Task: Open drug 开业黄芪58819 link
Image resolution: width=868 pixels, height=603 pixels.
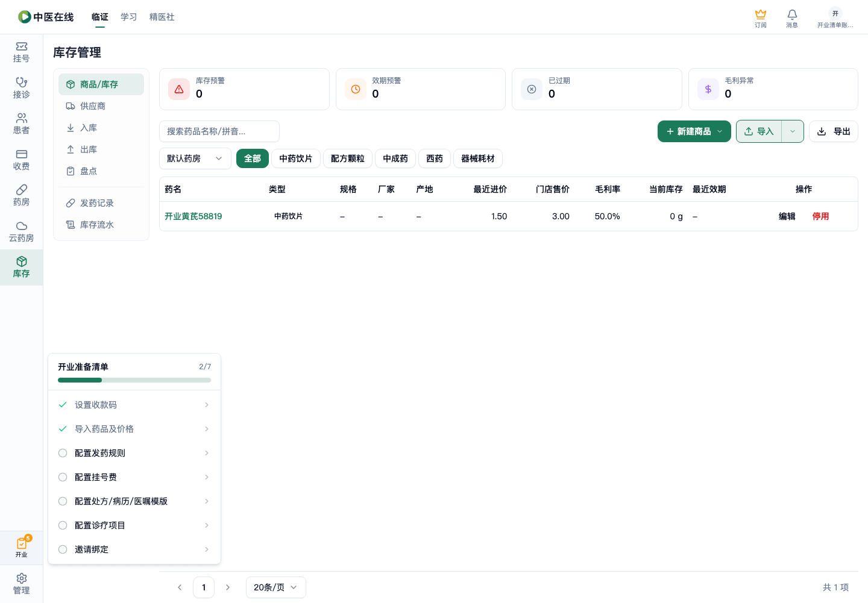Action: [x=193, y=216]
